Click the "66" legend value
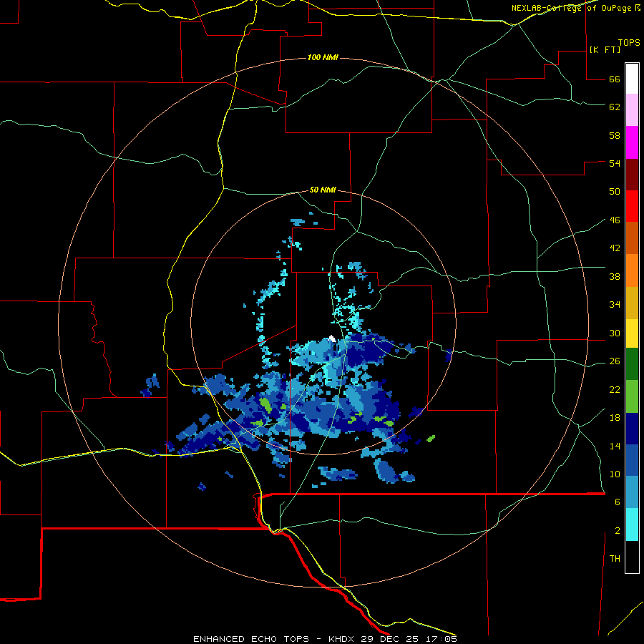644x644 pixels. 615,79
